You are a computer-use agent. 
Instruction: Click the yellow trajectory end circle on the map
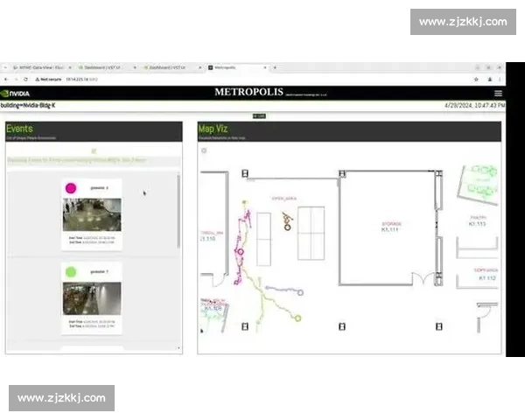point(297,318)
